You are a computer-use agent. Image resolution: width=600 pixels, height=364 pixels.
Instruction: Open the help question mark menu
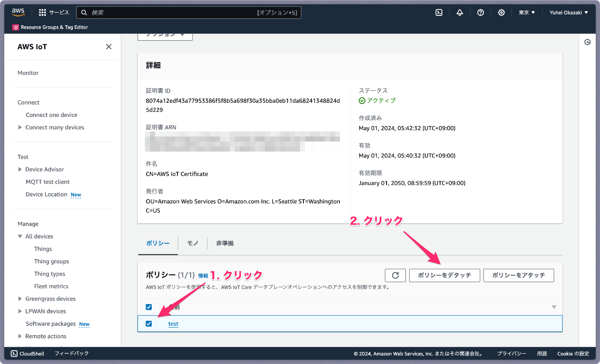[480, 12]
